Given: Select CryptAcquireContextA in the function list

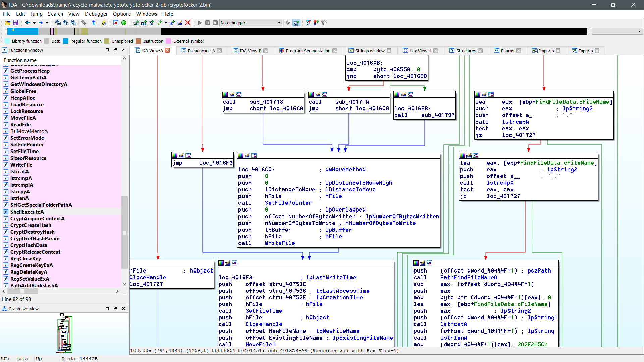Looking at the screenshot, I should pyautogui.click(x=37, y=218).
